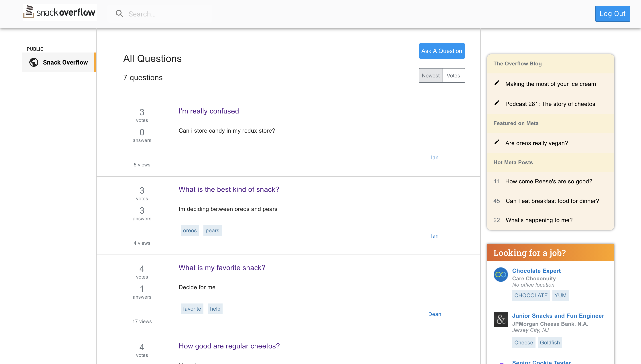Click pencil icon next to ice cream post
This screenshot has height=364, width=641.
tap(497, 83)
